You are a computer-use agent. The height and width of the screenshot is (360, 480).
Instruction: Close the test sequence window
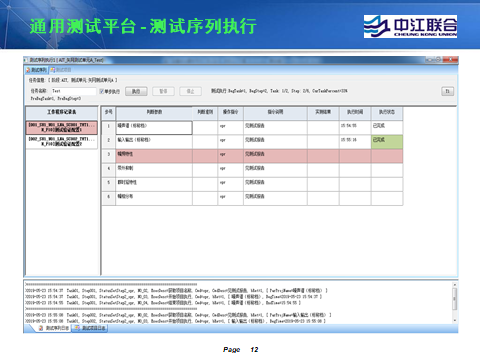click(451, 60)
